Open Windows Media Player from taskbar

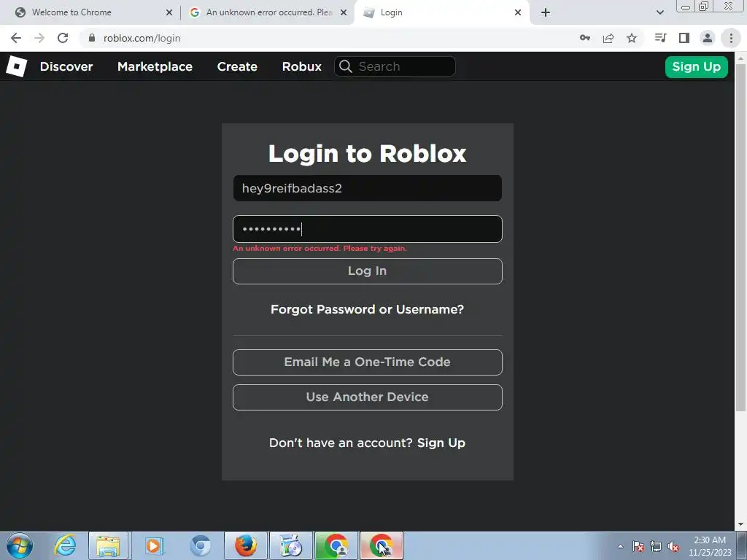click(153, 545)
